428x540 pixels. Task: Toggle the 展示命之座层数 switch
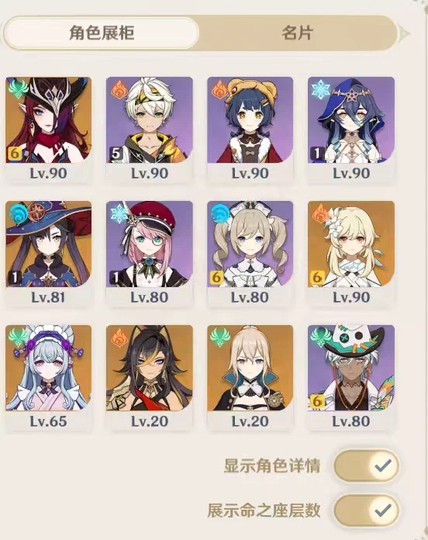(367, 510)
